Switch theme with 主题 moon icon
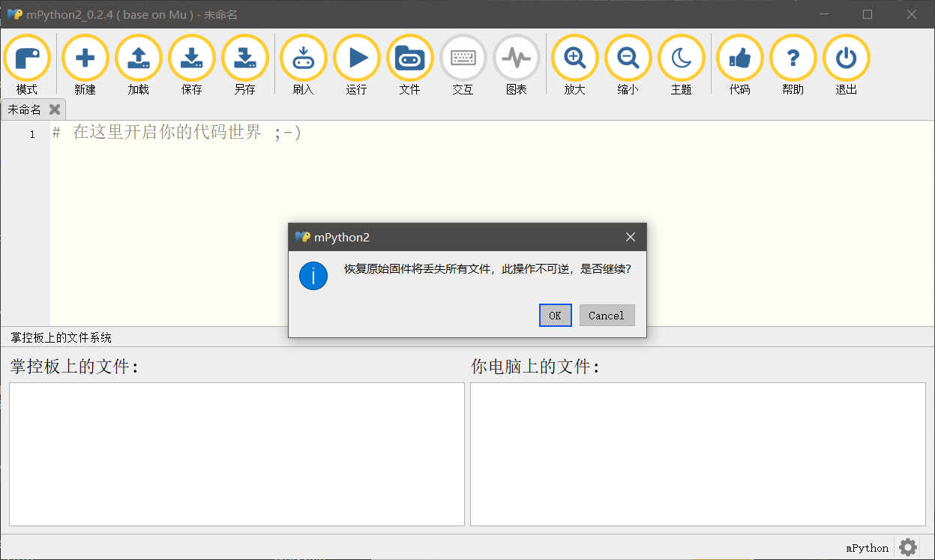The width and height of the screenshot is (935, 560). [681, 65]
